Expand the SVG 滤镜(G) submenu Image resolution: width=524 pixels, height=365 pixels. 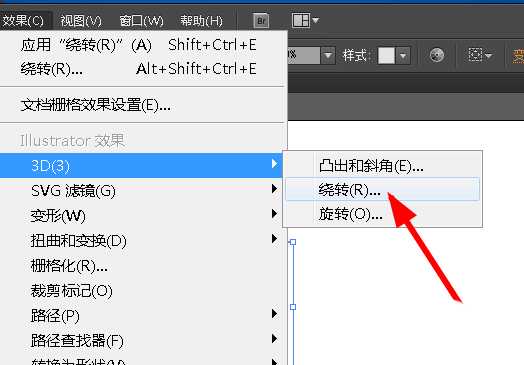143,191
